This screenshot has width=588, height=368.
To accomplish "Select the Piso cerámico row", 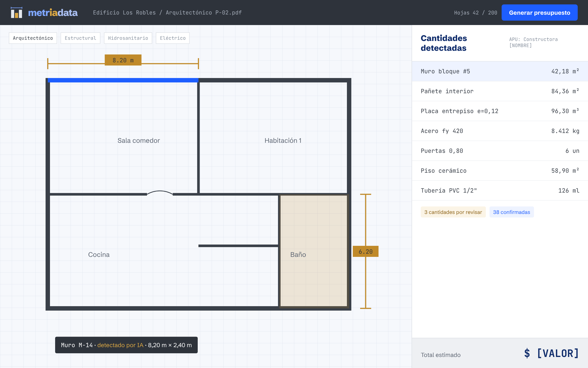I will [500, 171].
